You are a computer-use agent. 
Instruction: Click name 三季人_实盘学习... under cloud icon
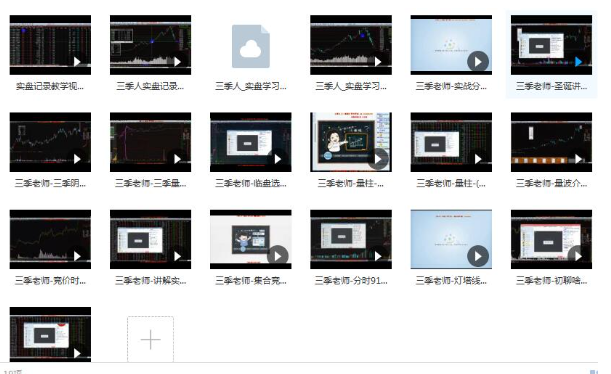(251, 86)
